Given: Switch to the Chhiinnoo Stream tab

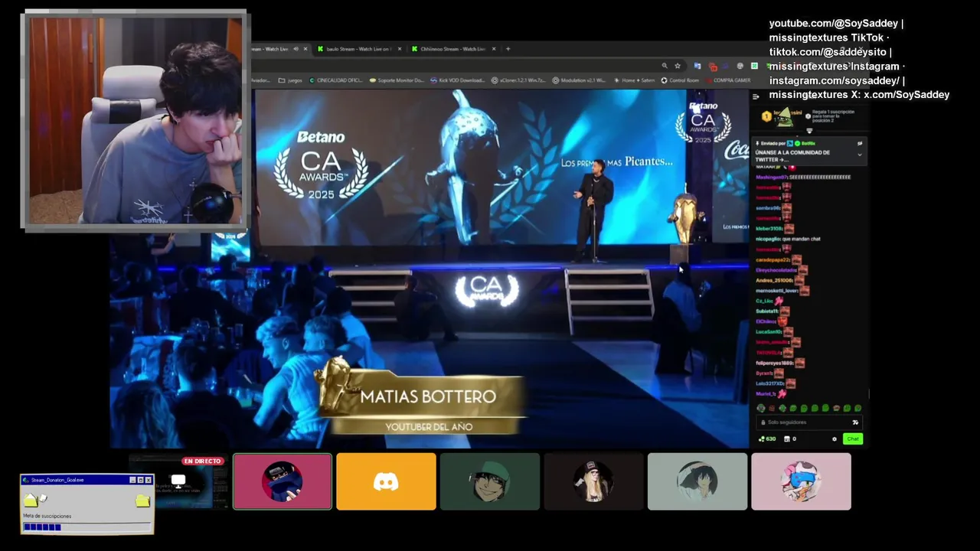Looking at the screenshot, I should tap(453, 49).
